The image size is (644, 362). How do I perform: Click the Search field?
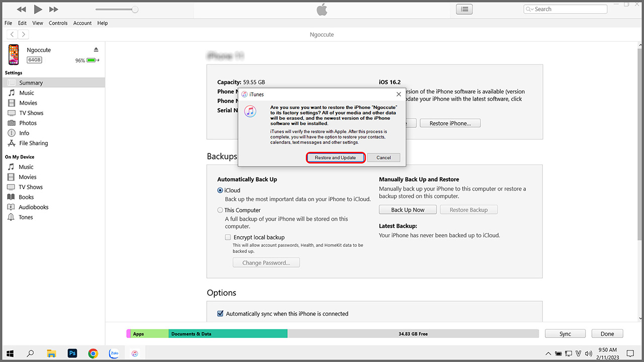566,9
